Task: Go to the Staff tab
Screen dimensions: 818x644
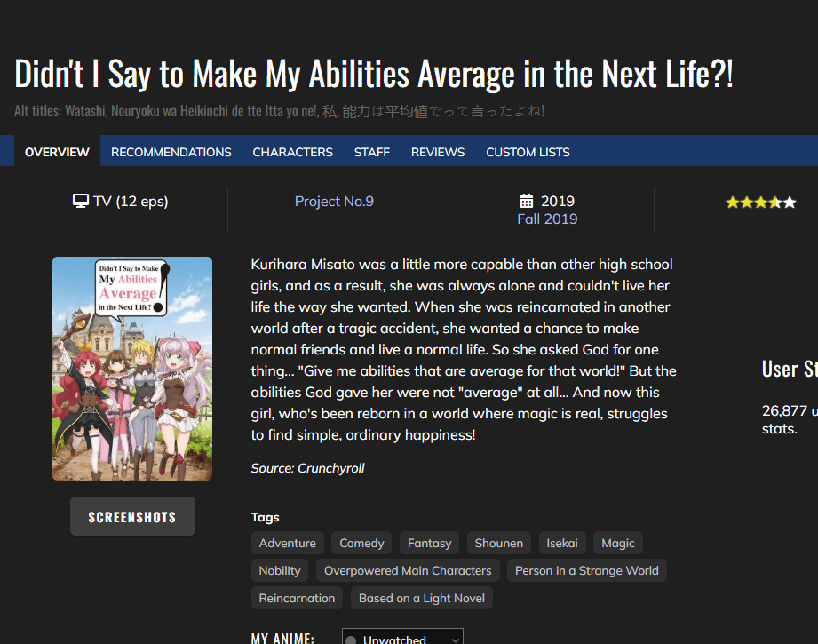Action: coord(371,152)
